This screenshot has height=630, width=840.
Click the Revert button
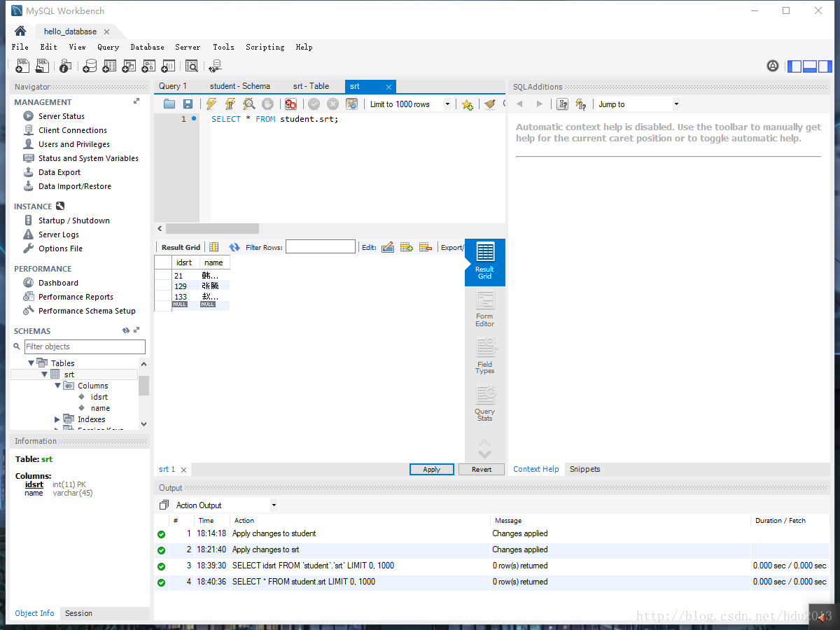[482, 470]
